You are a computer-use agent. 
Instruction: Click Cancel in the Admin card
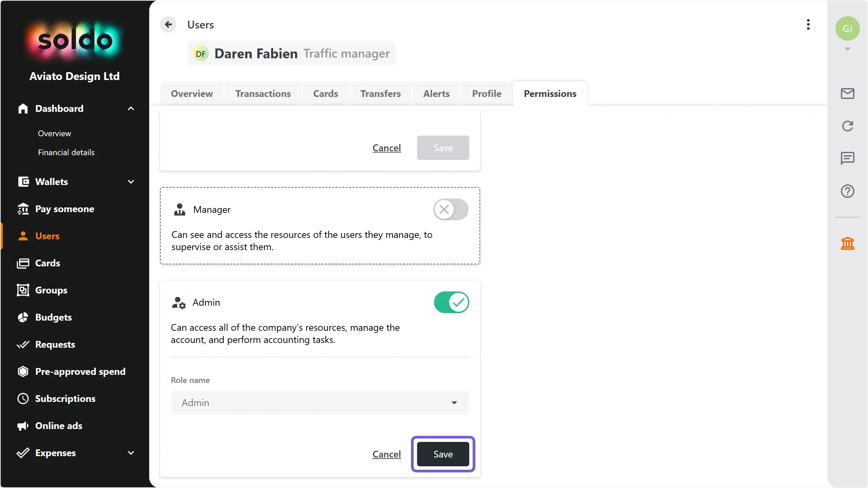pyautogui.click(x=387, y=454)
